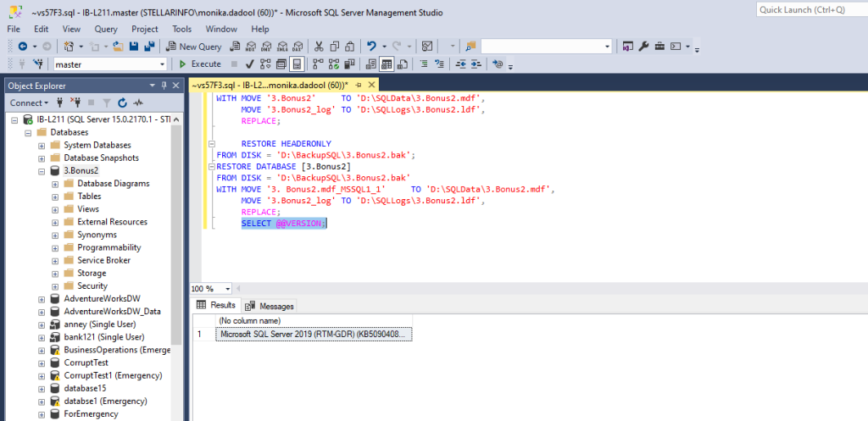
Task: Click the Properties wrench icon
Action: coord(643,47)
